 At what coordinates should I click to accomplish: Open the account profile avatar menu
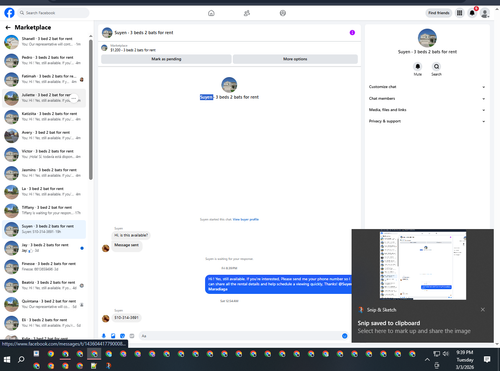[x=485, y=13]
